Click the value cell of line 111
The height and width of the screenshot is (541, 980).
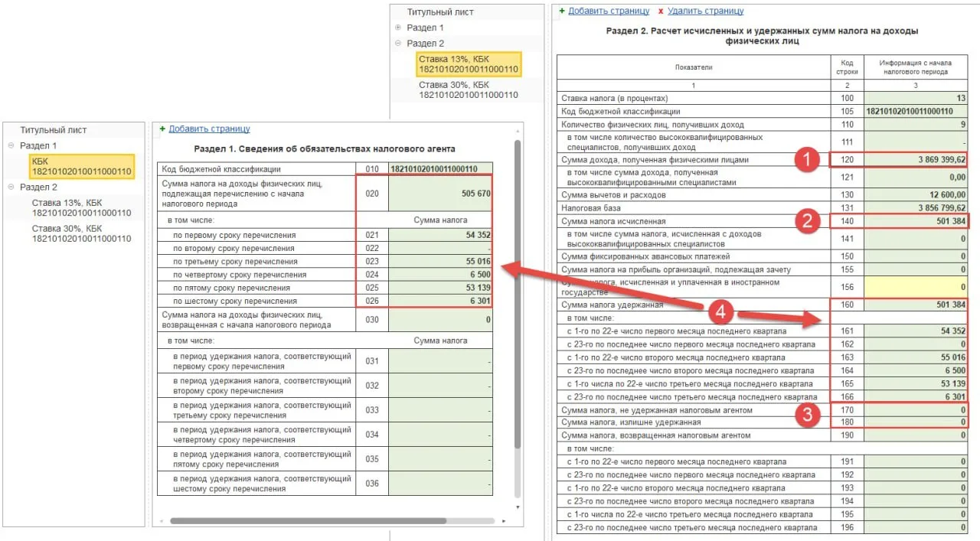[916, 142]
